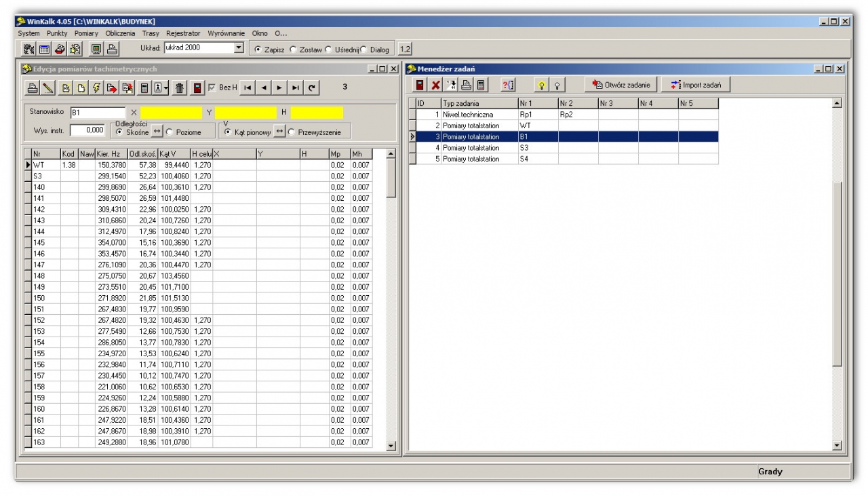Open the Trasy menu
This screenshot has width=868, height=496.
(151, 33)
